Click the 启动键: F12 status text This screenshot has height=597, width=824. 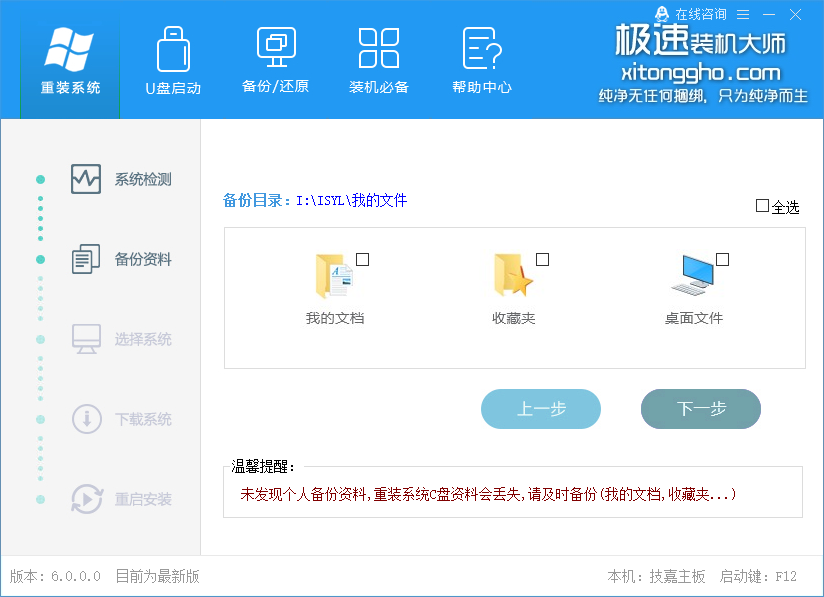758,577
